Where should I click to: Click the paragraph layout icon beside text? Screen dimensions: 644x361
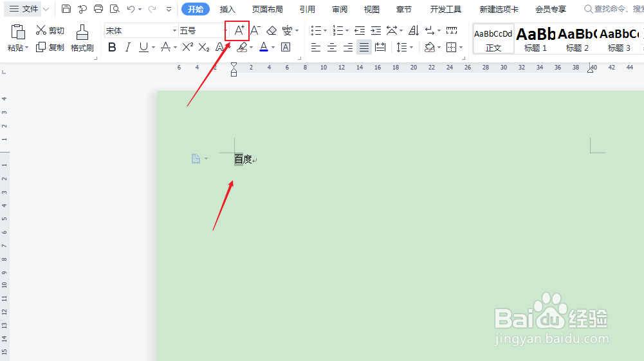click(196, 158)
